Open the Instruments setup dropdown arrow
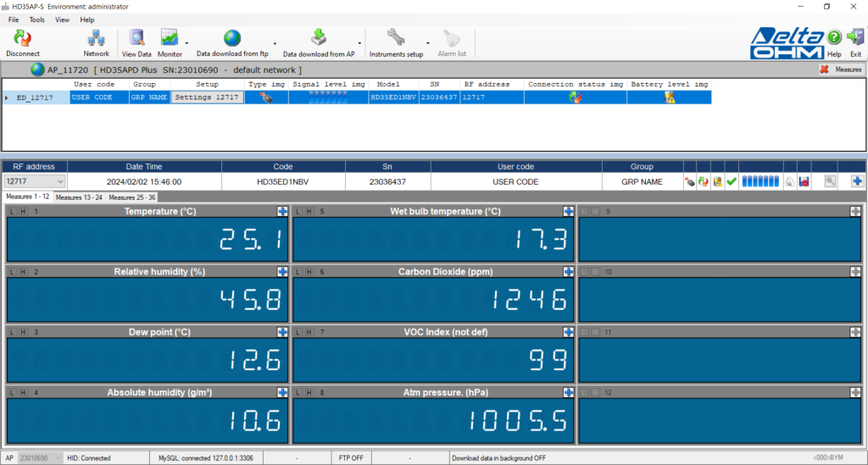868x465 pixels. coord(427,43)
